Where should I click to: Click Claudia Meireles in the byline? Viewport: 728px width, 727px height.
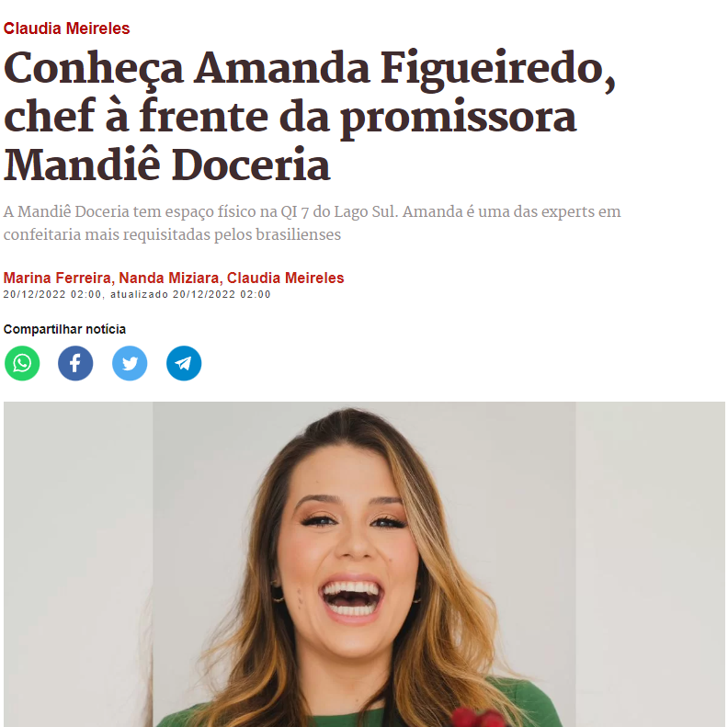285,278
